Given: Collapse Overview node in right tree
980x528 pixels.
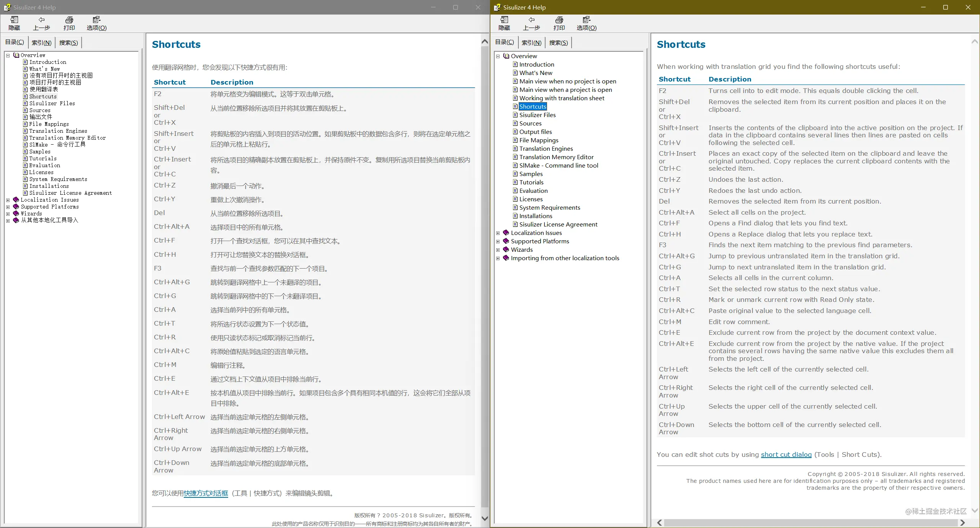Looking at the screenshot, I should coord(498,56).
